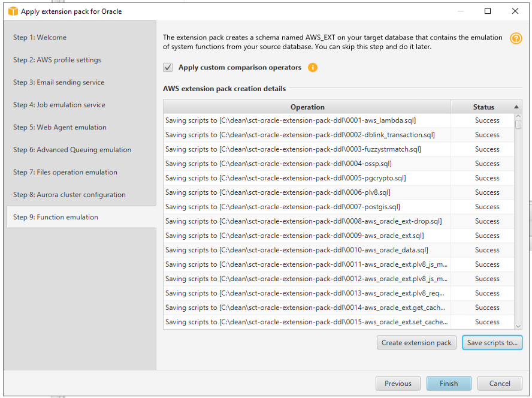The height and width of the screenshot is (398, 532).
Task: Sort by the Status column header arrow
Action: [516, 107]
